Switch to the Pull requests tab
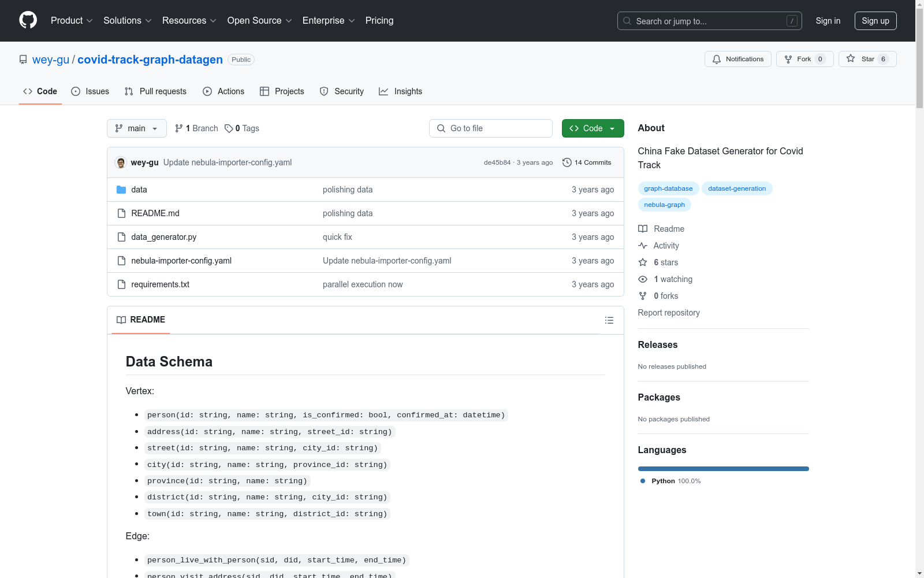This screenshot has width=924, height=578. 155,91
